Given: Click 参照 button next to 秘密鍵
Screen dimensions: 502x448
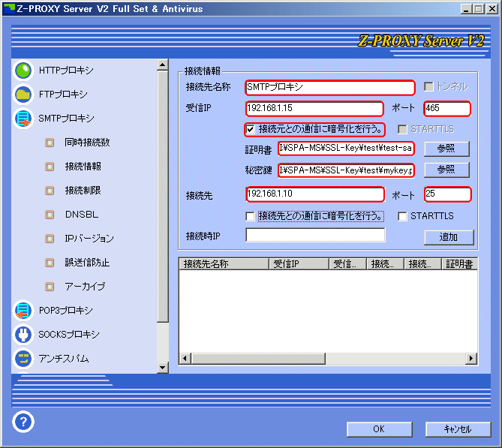Looking at the screenshot, I should tap(446, 170).
